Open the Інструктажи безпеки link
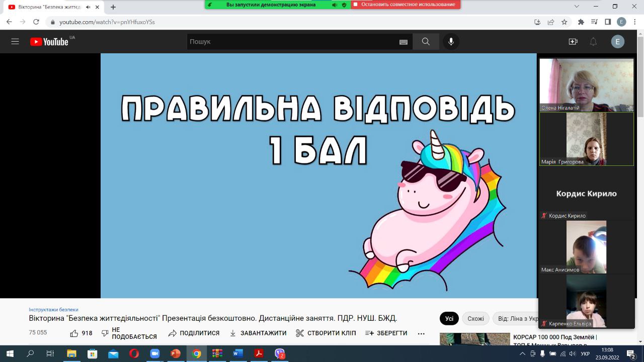Viewport: 644px width, 362px height. 53,310
